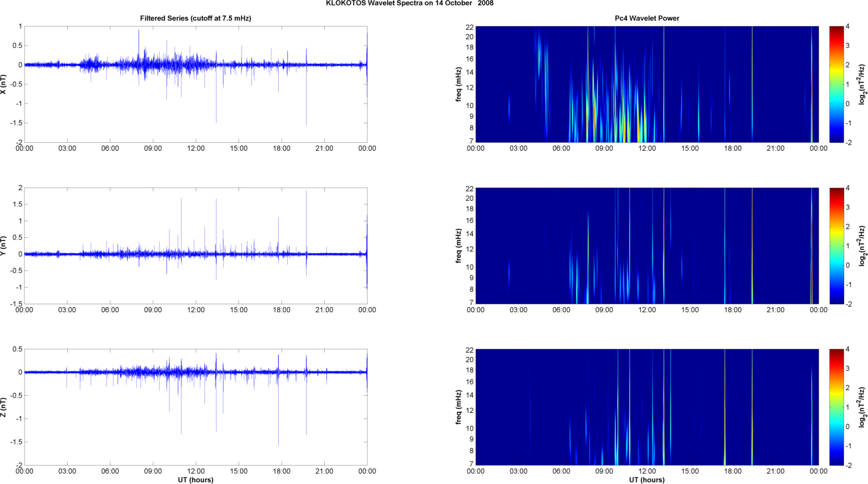Click the bottom wavelet power spectrogram

647,407
